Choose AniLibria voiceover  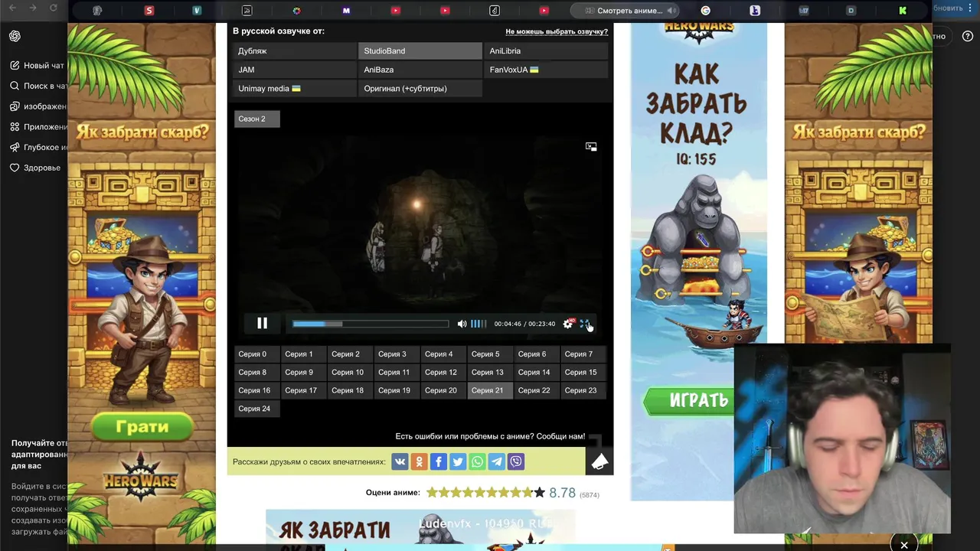pos(547,51)
